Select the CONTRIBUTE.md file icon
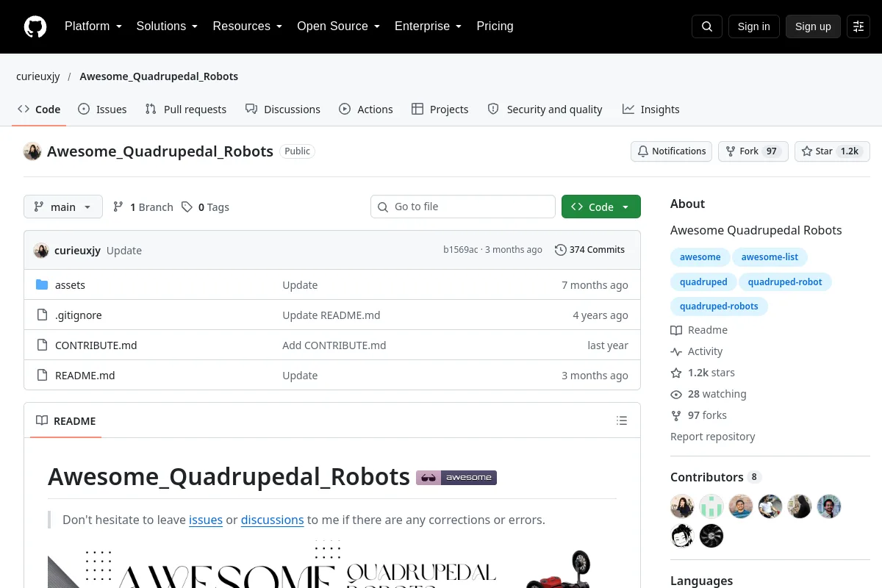Screen dimensions: 882x588 coord(42,345)
